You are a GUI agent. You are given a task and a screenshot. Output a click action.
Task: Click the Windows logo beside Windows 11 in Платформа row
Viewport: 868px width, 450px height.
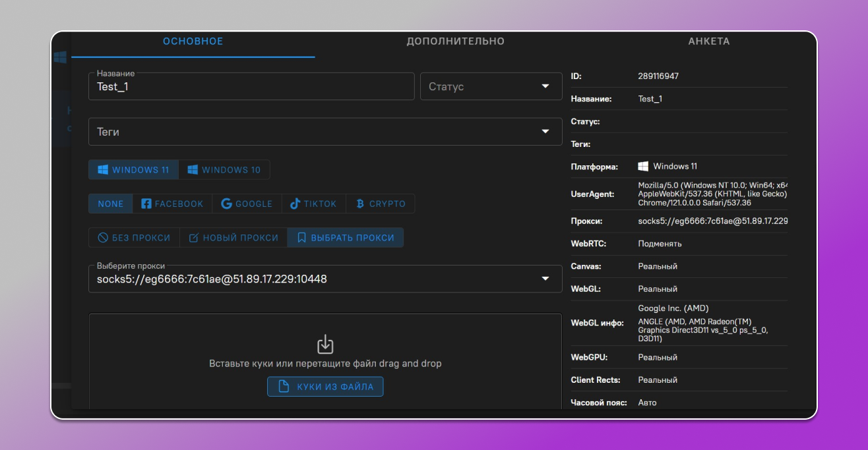click(x=643, y=166)
